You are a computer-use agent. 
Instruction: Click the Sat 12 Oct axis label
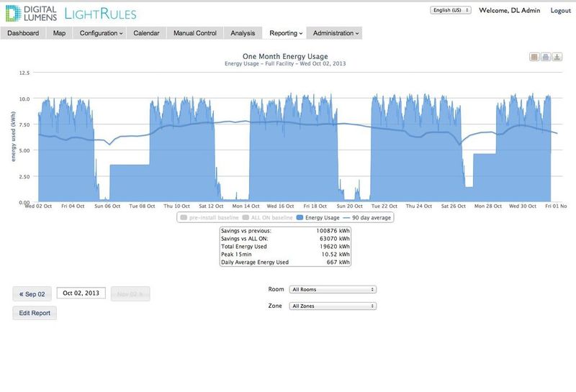click(x=211, y=206)
